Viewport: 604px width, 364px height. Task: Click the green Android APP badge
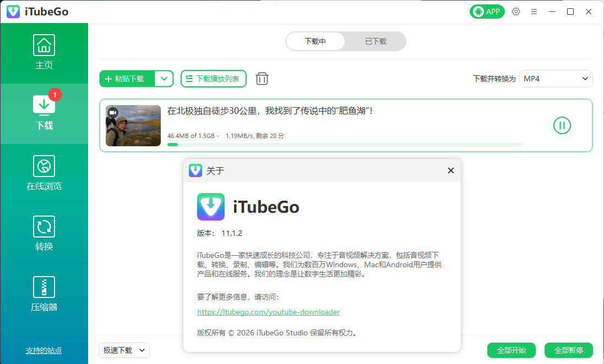pyautogui.click(x=487, y=12)
